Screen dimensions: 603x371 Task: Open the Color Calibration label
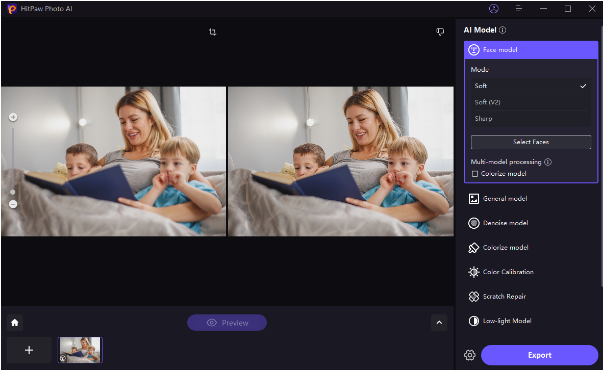tap(508, 272)
